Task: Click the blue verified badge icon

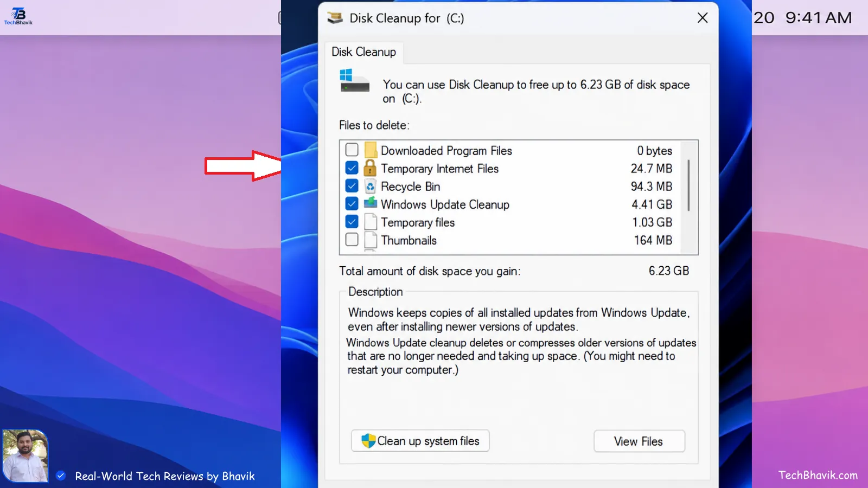Action: (61, 476)
